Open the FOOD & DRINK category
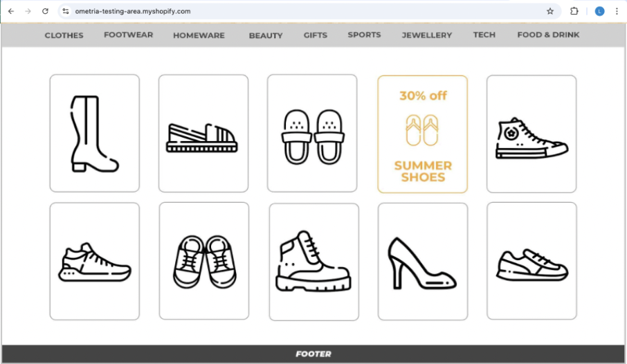627x364 pixels. pos(548,35)
